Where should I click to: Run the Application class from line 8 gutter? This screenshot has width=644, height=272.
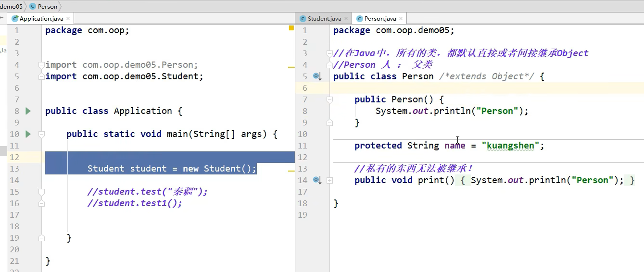click(x=28, y=111)
